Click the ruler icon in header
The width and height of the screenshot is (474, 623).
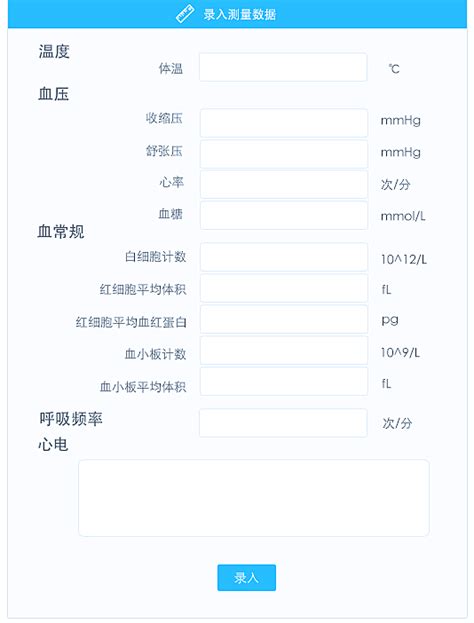click(x=185, y=14)
